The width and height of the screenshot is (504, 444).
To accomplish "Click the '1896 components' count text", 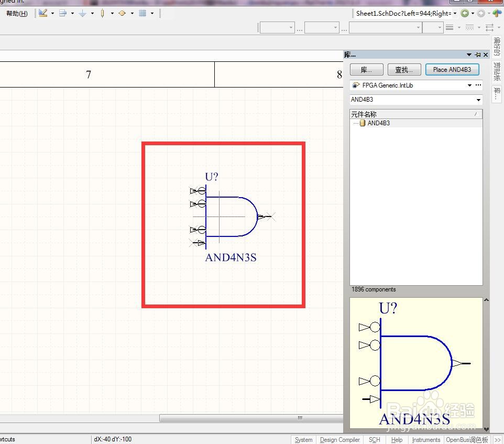I will (374, 289).
